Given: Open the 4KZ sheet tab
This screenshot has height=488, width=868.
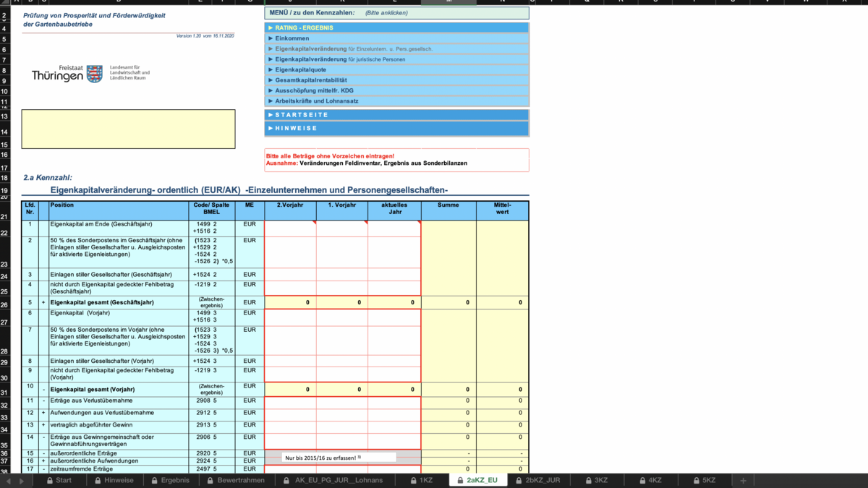Looking at the screenshot, I should 650,480.
